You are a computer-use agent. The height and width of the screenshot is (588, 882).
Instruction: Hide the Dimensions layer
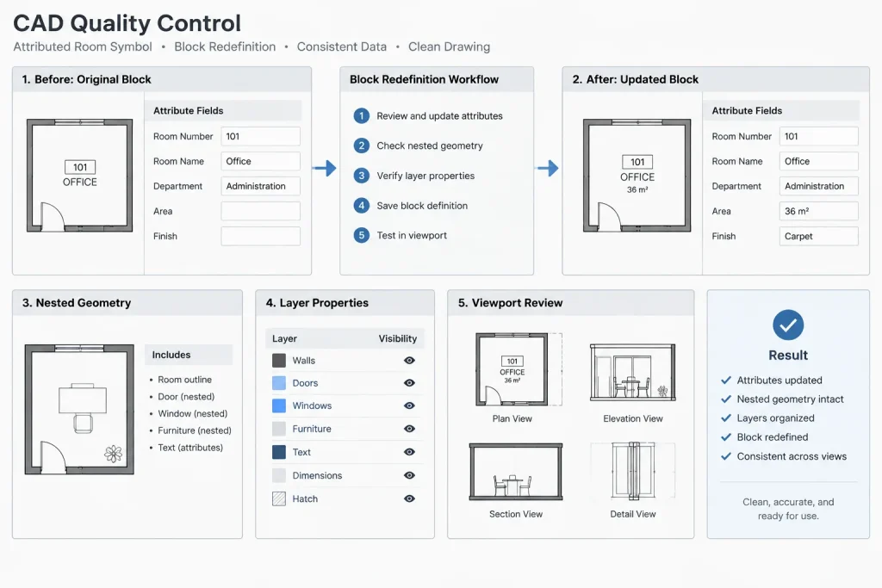pyautogui.click(x=409, y=475)
